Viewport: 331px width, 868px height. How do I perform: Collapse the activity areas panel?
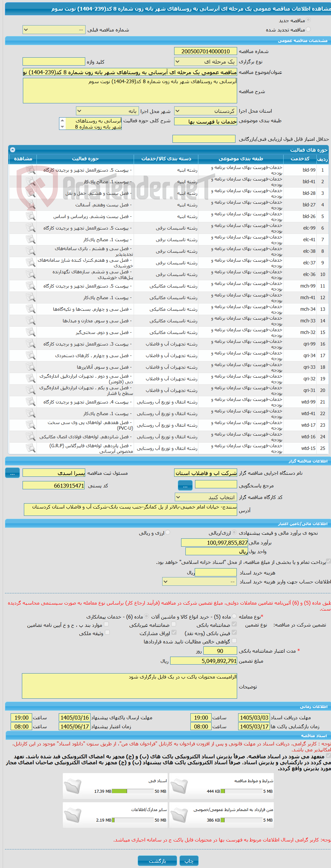point(13,150)
